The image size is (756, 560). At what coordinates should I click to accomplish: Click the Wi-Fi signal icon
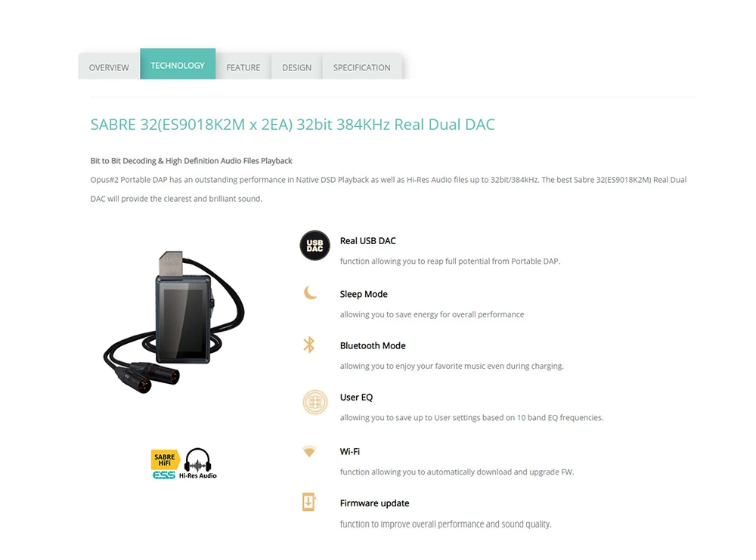[309, 451]
